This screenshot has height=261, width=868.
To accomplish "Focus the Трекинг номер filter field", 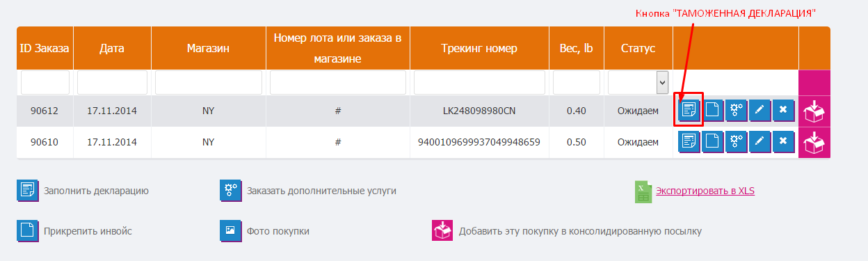I will click(479, 82).
